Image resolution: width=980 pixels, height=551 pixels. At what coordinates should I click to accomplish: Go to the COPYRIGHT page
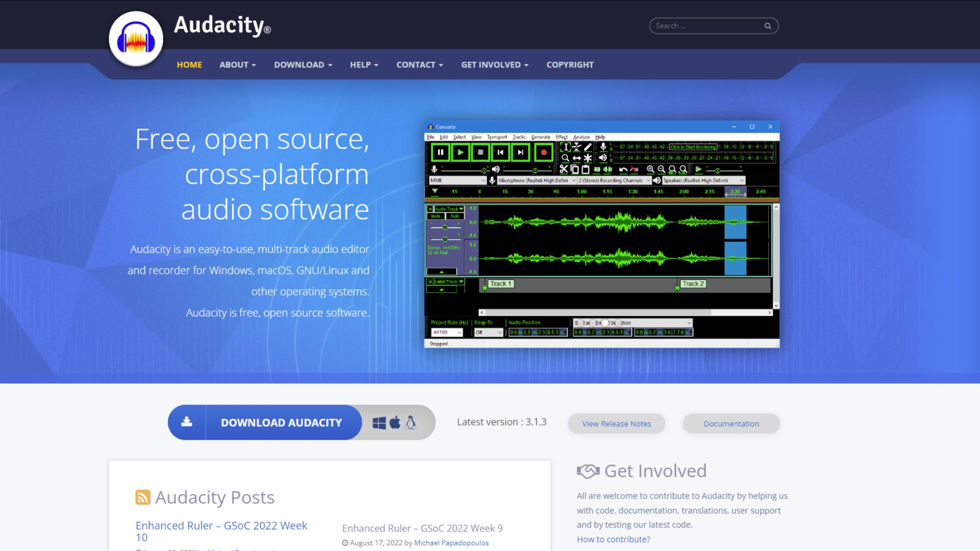(570, 65)
